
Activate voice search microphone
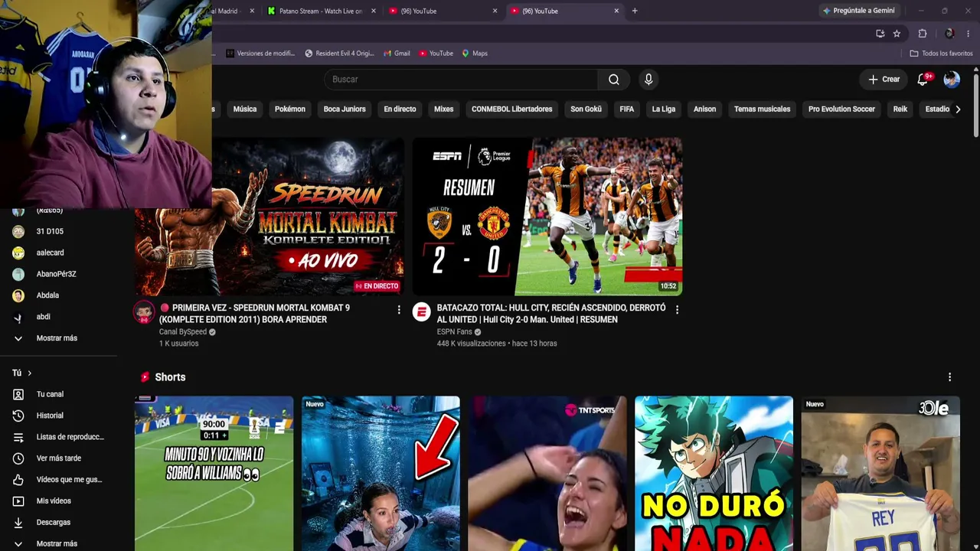pyautogui.click(x=648, y=80)
